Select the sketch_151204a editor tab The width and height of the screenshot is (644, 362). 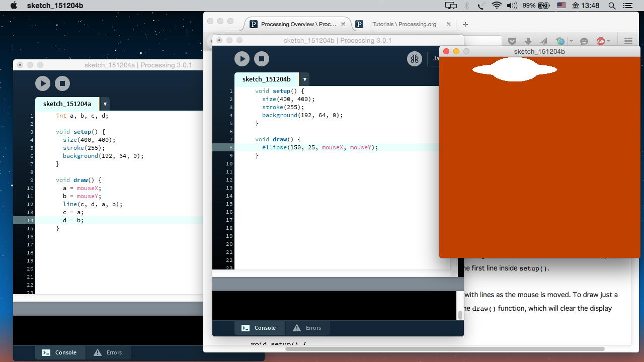coord(67,104)
